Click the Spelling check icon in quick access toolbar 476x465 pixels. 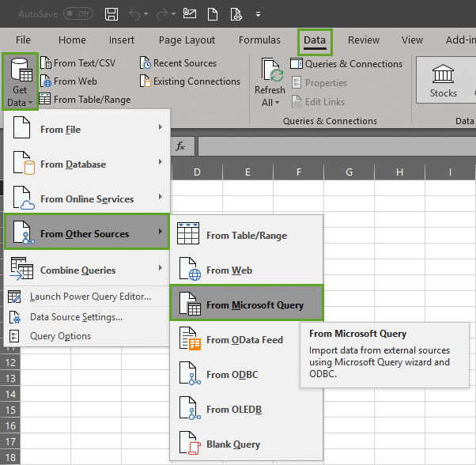(190, 13)
